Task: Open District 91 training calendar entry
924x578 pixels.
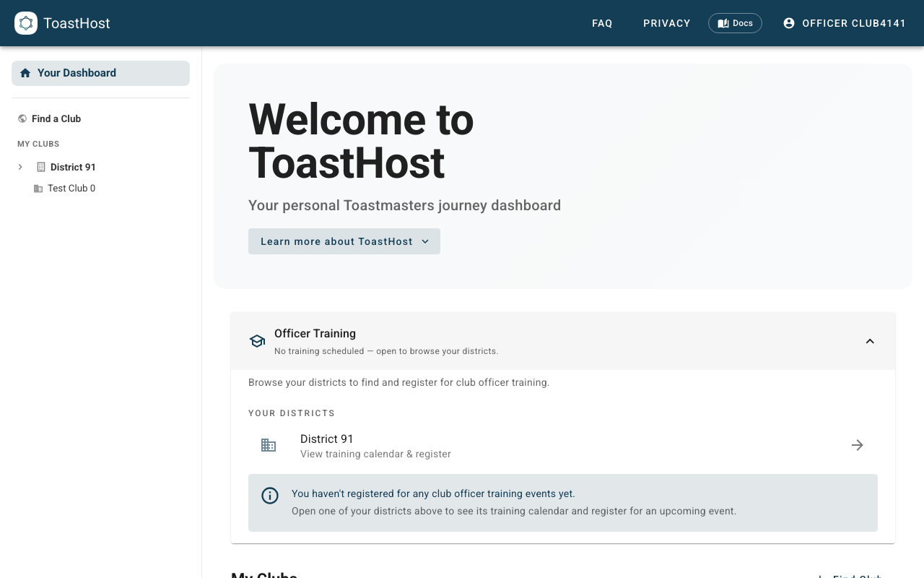Action: (563, 445)
